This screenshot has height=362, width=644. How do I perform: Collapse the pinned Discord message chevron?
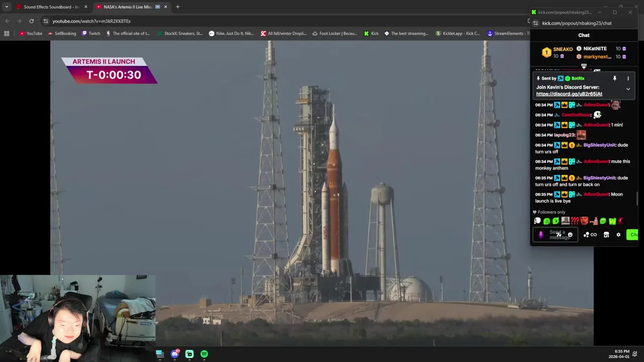628,89
